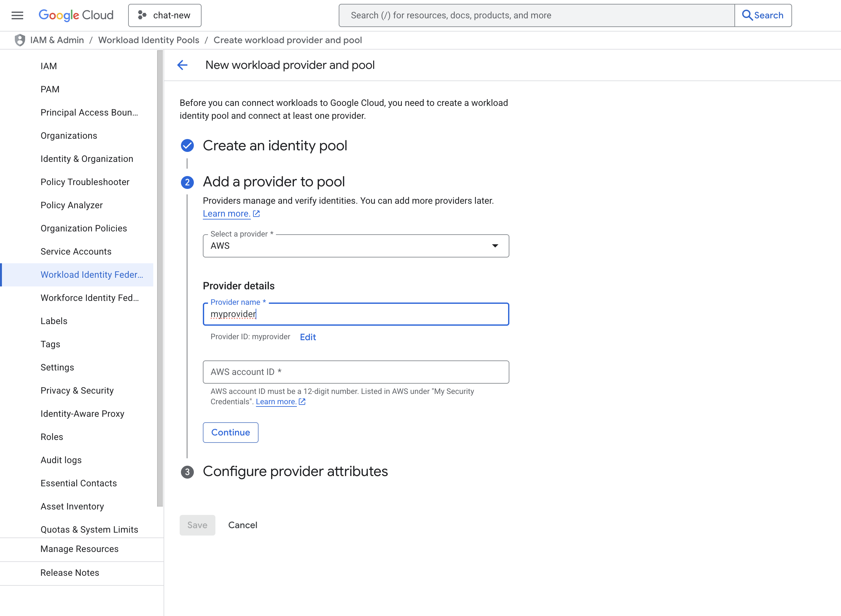This screenshot has height=616, width=841.
Task: Open external link icon after AWS account Learn more
Action: coord(302,402)
